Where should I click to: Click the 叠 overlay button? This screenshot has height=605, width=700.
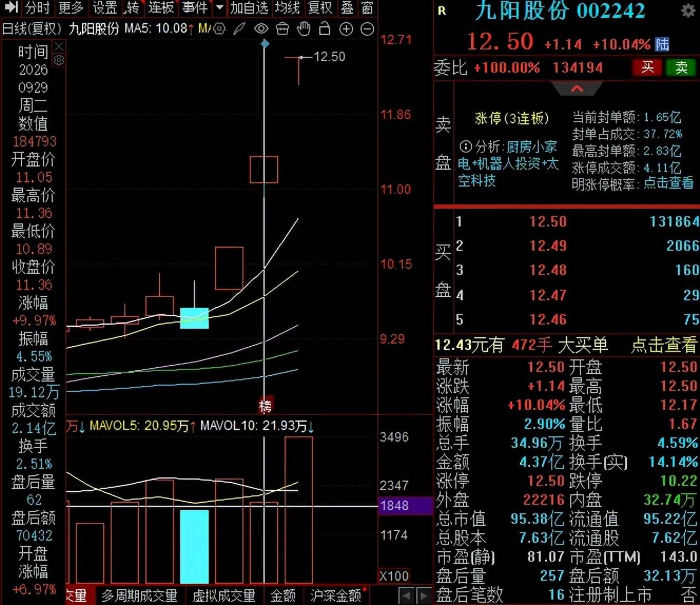pyautogui.click(x=347, y=8)
